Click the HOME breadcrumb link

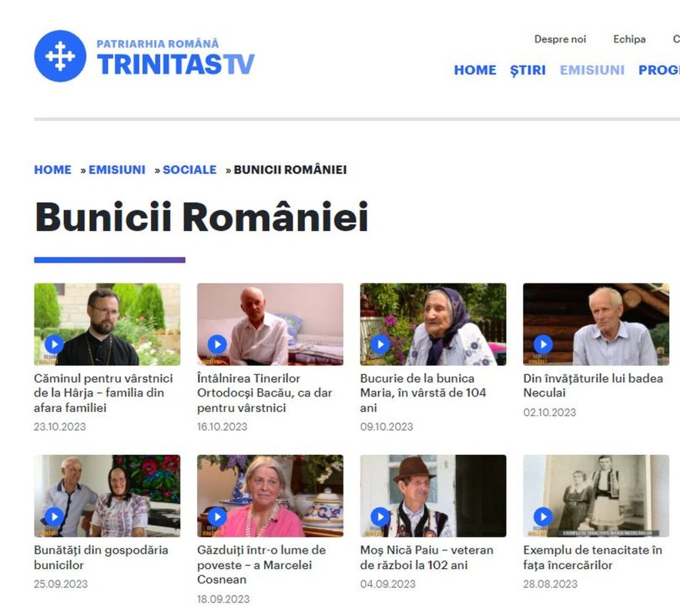[52, 169]
